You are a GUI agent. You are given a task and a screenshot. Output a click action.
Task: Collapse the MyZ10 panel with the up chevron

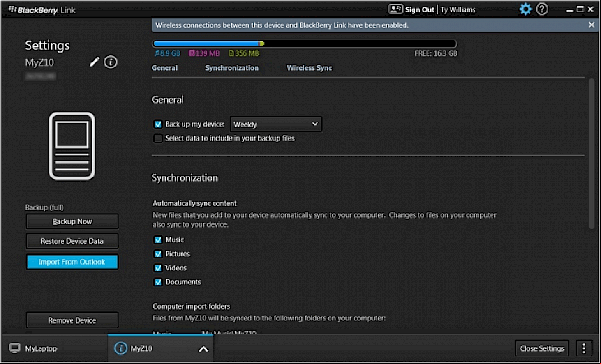click(204, 349)
